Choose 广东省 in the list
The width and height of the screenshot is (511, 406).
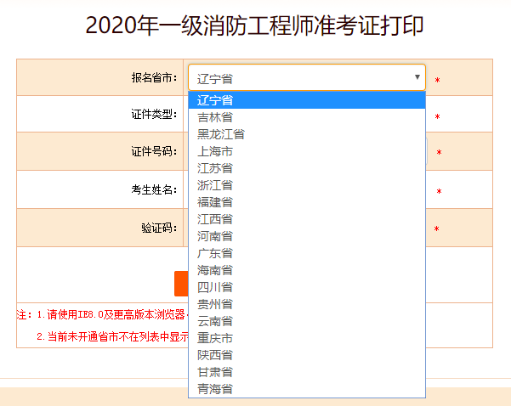307,253
